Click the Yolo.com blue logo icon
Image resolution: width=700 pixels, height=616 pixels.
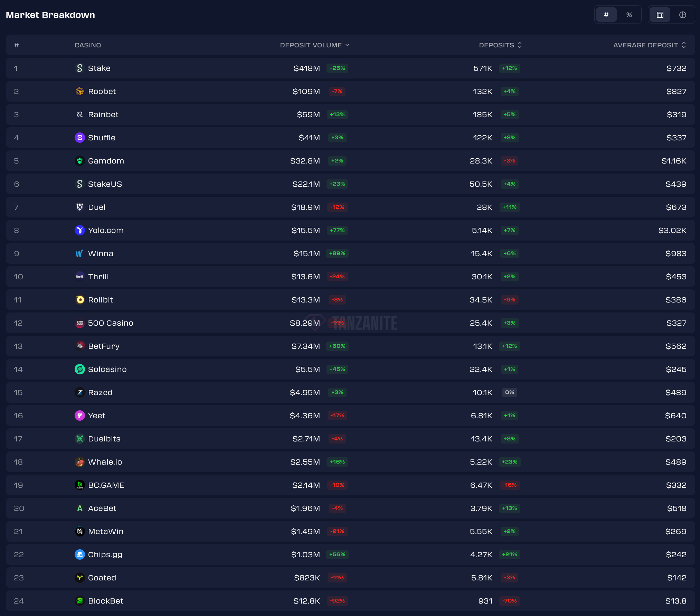tap(79, 230)
